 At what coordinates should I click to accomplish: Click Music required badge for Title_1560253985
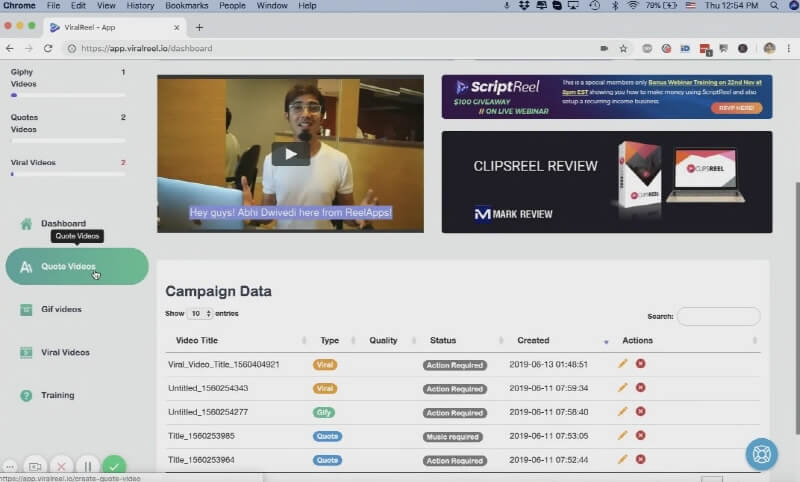click(x=453, y=437)
